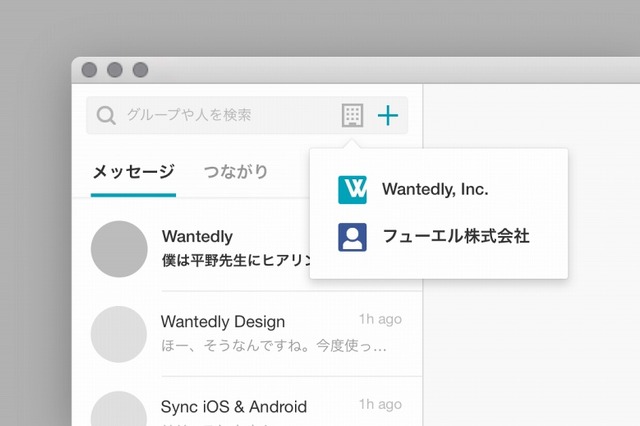Select the Sync iOS & Android avatar
640x426 pixels.
tap(119, 408)
